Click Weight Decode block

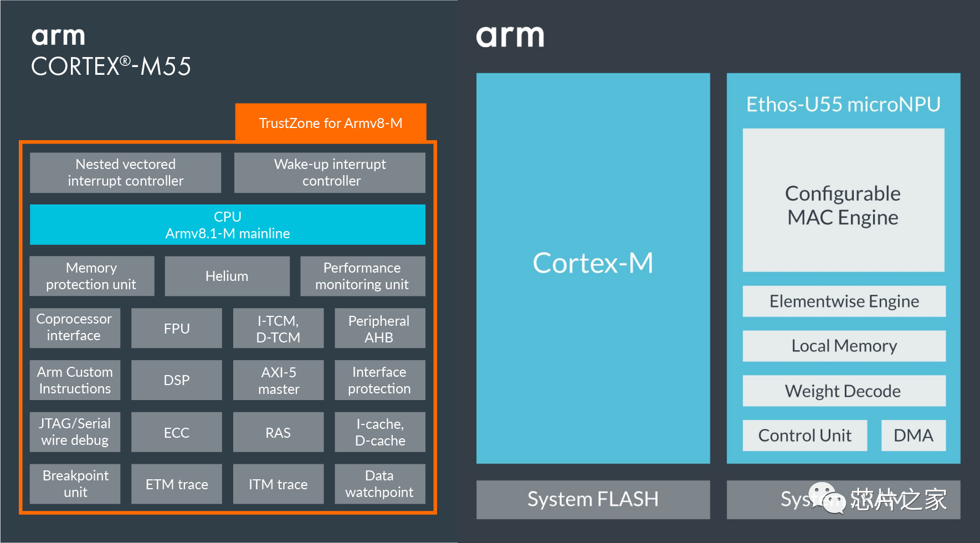pyautogui.click(x=844, y=391)
